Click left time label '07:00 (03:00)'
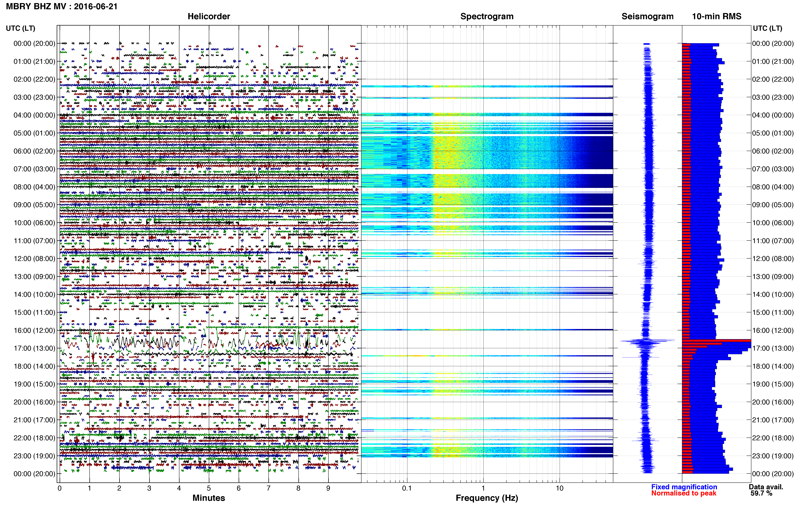The height and width of the screenshot is (508, 812). tap(34, 169)
